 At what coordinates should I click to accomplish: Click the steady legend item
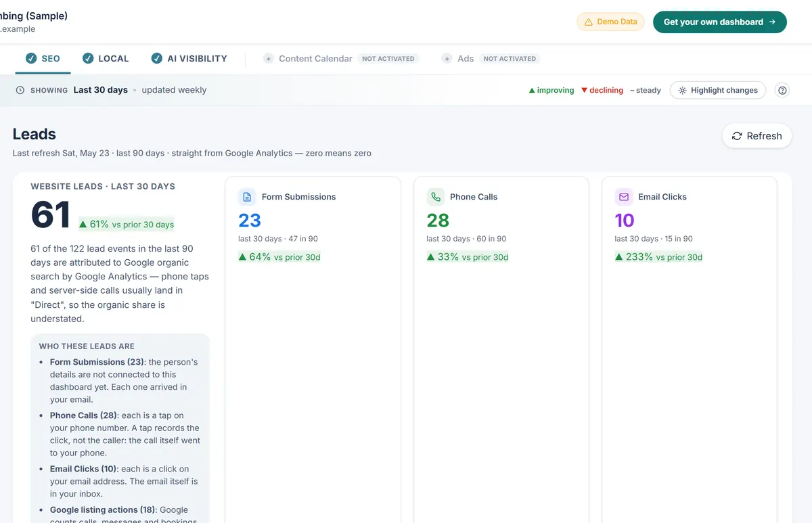coord(646,90)
